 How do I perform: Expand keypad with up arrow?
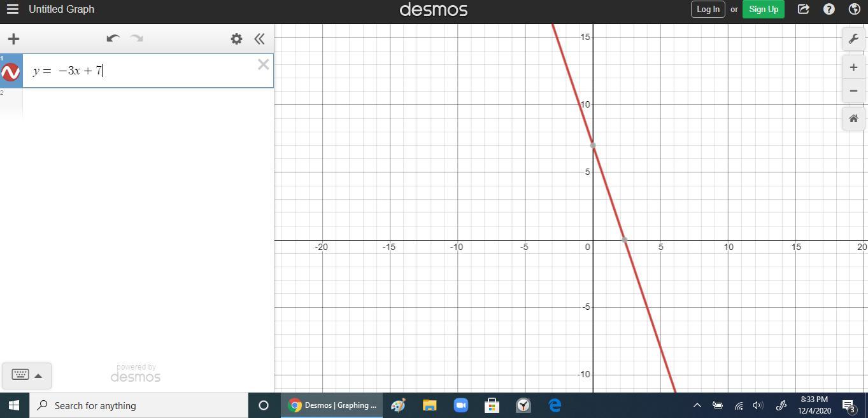38,375
